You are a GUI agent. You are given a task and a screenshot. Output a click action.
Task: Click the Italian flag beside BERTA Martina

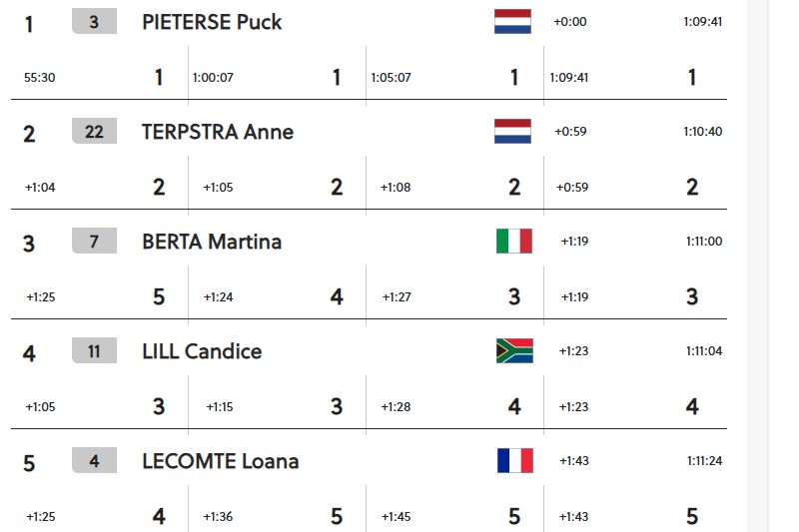pos(513,242)
